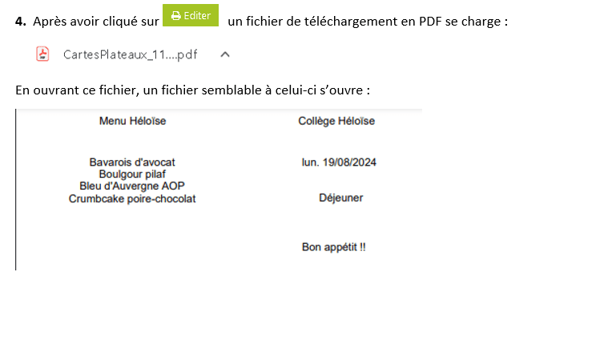Click the Bleu d'Auvergne AOP line
The height and width of the screenshot is (364, 612).
pos(132,186)
